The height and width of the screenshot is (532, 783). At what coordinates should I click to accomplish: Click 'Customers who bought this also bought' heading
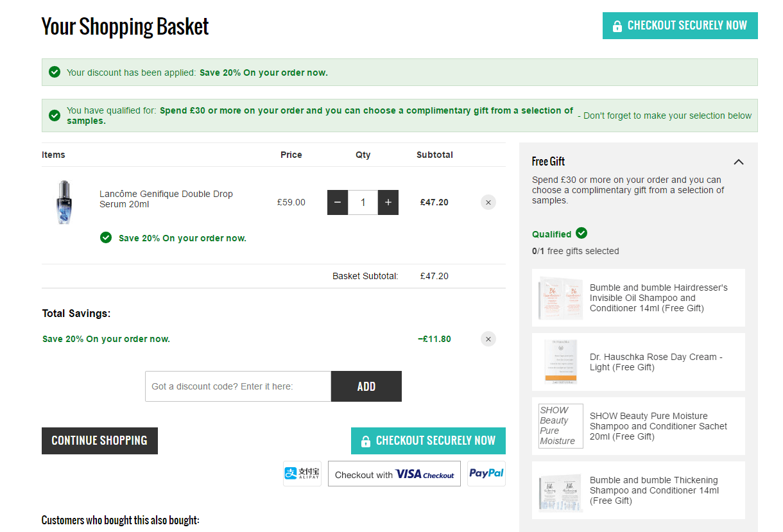[121, 520]
